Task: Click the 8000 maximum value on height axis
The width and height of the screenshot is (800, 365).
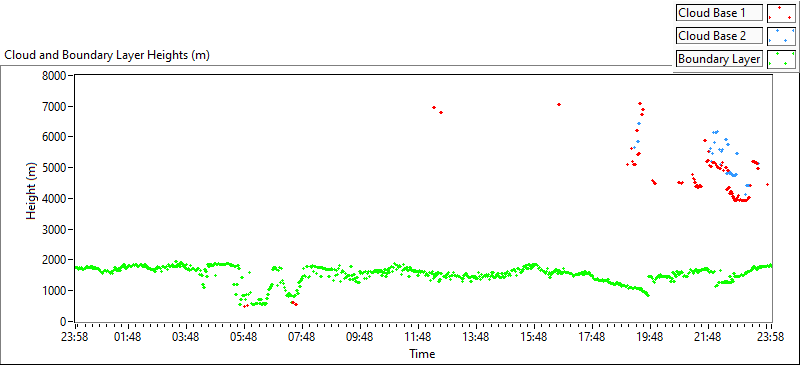Action: [58, 76]
